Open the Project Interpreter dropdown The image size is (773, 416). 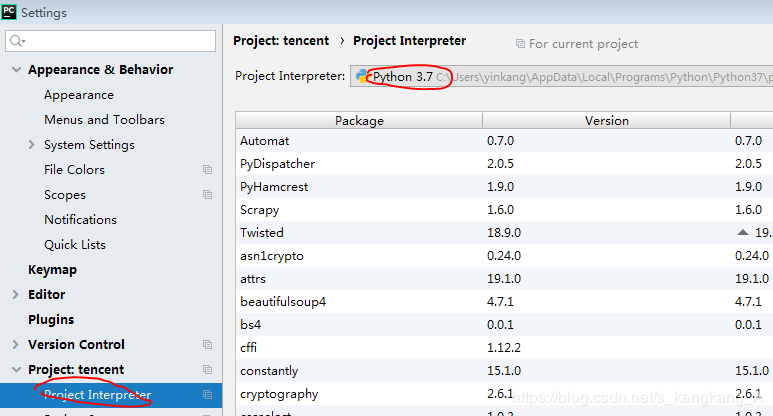pos(560,77)
